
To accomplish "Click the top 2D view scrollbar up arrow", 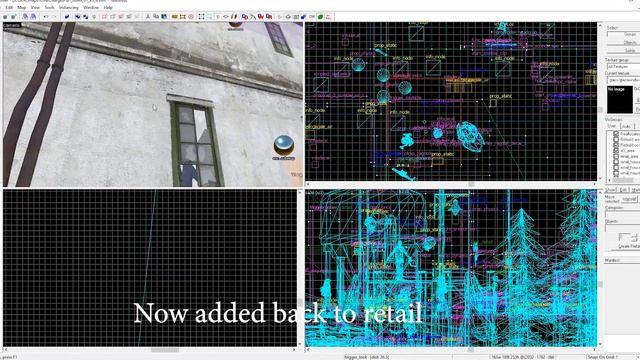I will [600, 25].
